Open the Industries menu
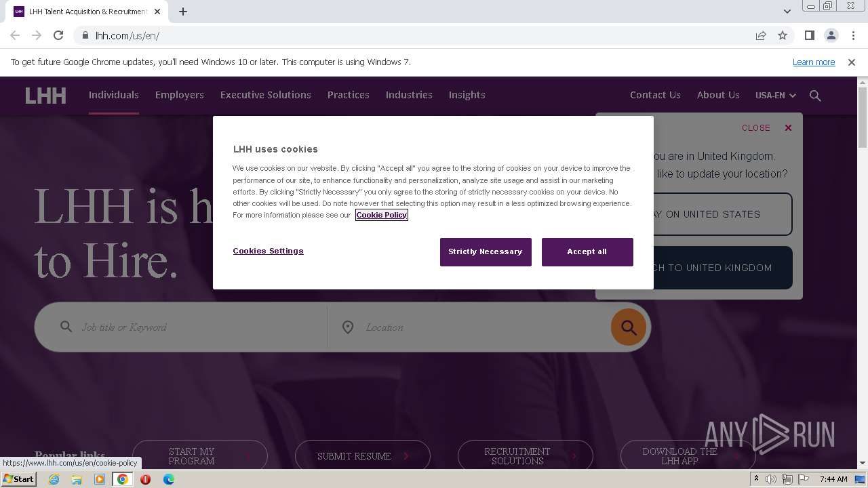This screenshot has width=868, height=488. (x=409, y=95)
